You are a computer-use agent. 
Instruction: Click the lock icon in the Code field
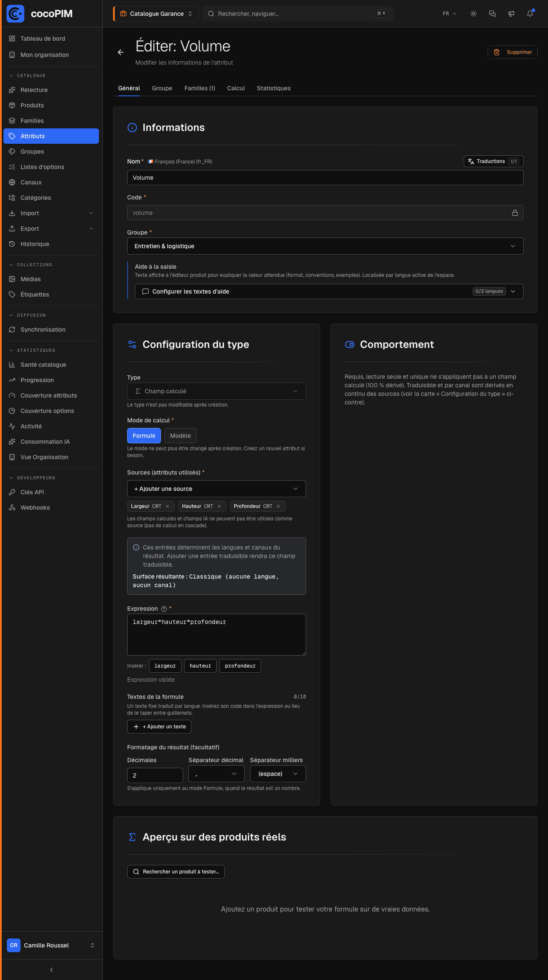click(x=515, y=213)
